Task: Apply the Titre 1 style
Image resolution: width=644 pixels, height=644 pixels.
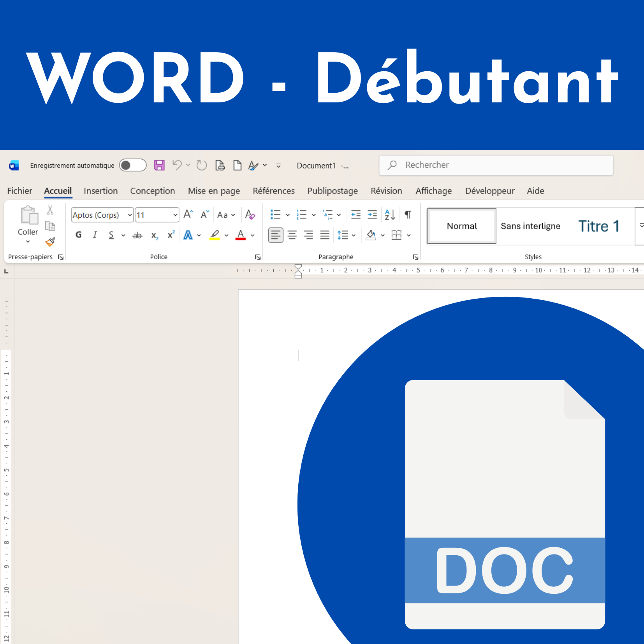Action: coord(598,226)
